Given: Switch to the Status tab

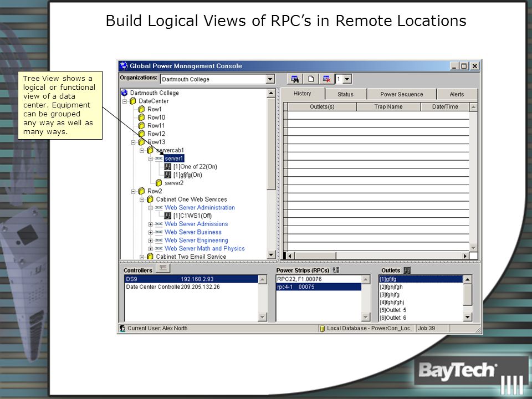Looking at the screenshot, I should (x=345, y=94).
